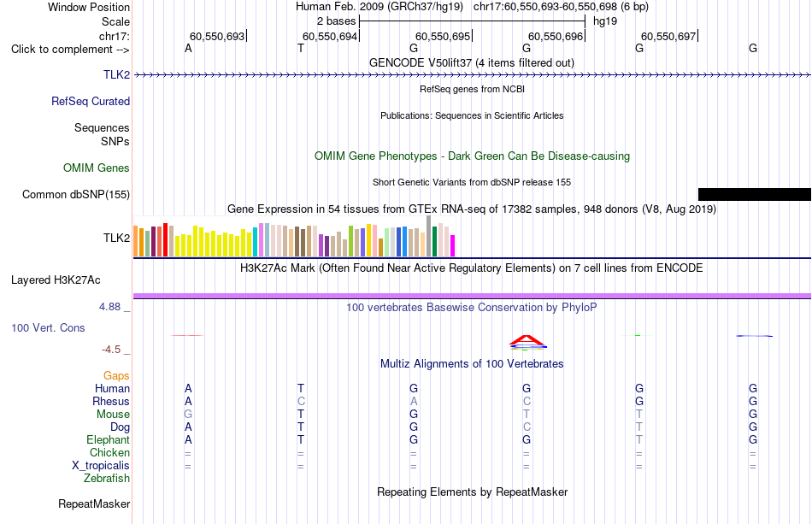Select the Human species row label
This screenshot has height=524, width=812.
(112, 388)
